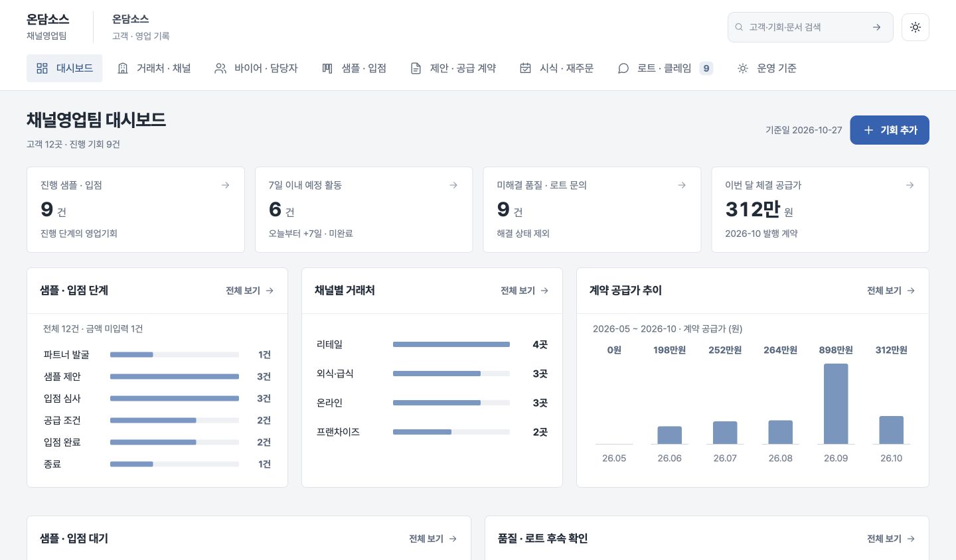This screenshot has height=560, width=956.
Task: Click the 26.07 chart bar
Action: pyautogui.click(x=725, y=433)
